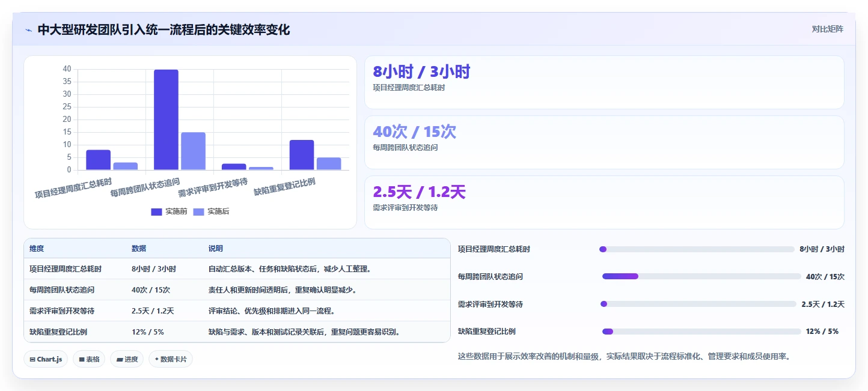Image resolution: width=868 pixels, height=391 pixels.
Task: Click the 2.5天 / 1.2天 table cell
Action: tap(153, 311)
